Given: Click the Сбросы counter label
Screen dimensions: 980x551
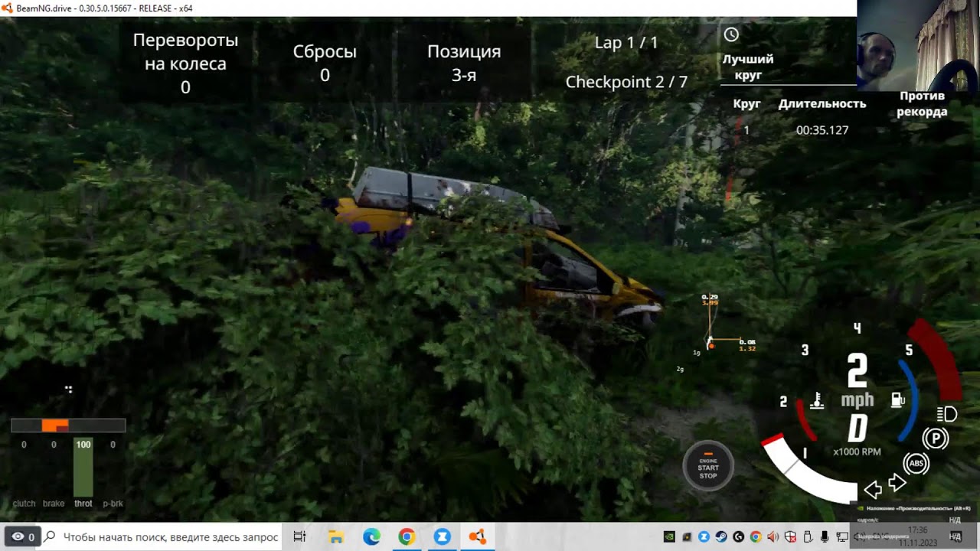Looking at the screenshot, I should pos(325,52).
